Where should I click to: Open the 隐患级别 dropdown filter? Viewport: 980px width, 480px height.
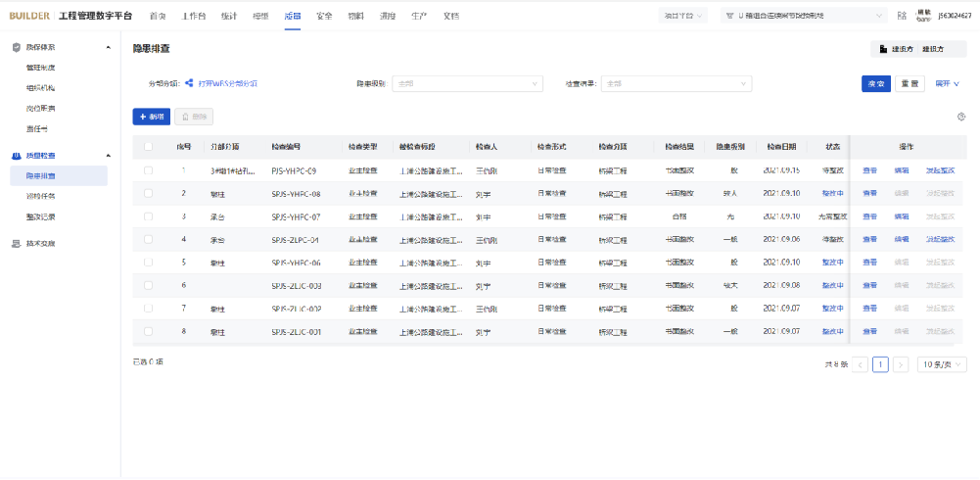pyautogui.click(x=468, y=83)
